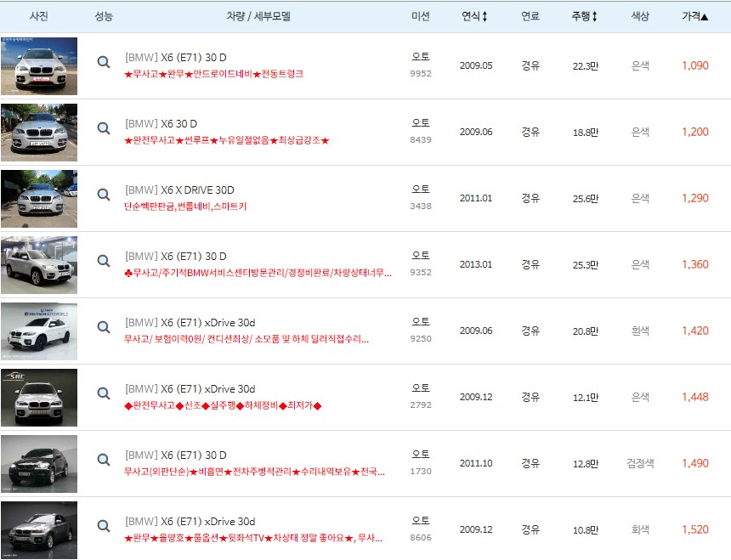Open listing X6 X DRIVE 30D
The image size is (731, 560).
pyautogui.click(x=179, y=190)
